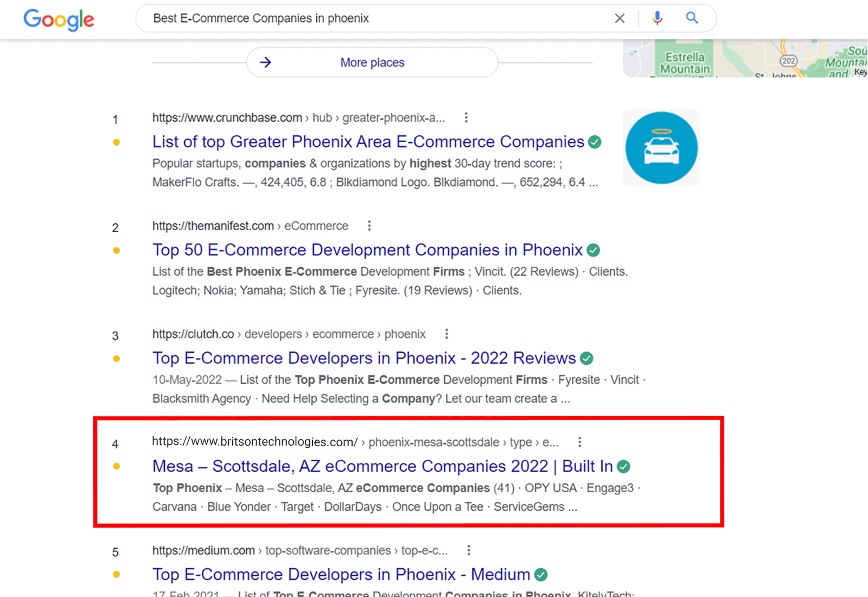Start voice search with the microphone icon
The height and width of the screenshot is (597, 868).
tap(657, 18)
